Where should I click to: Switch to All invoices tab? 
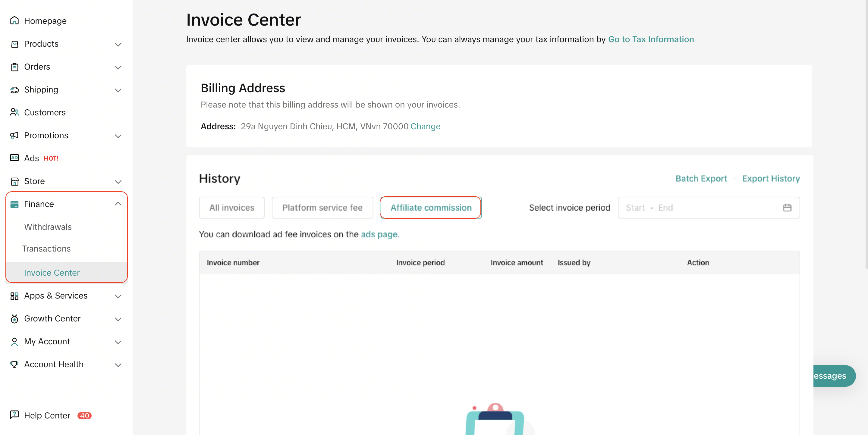point(231,208)
